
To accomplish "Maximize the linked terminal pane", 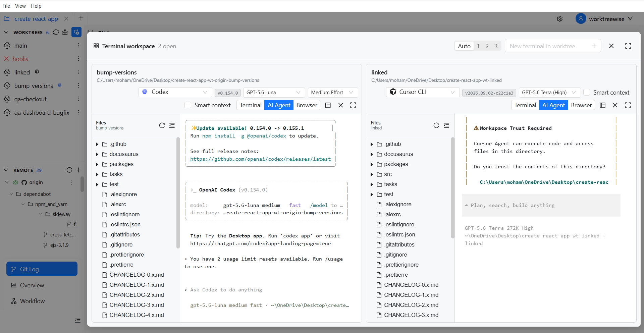I will pos(628,105).
